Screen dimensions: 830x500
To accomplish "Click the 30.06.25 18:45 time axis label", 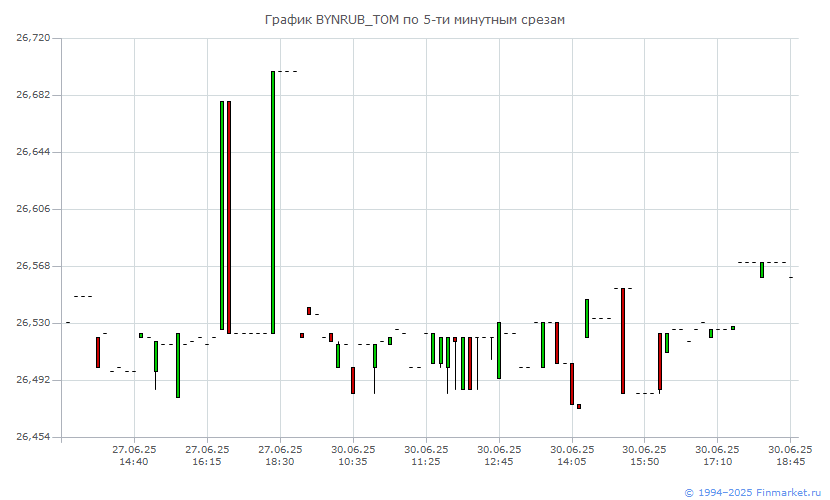I will 790,456.
